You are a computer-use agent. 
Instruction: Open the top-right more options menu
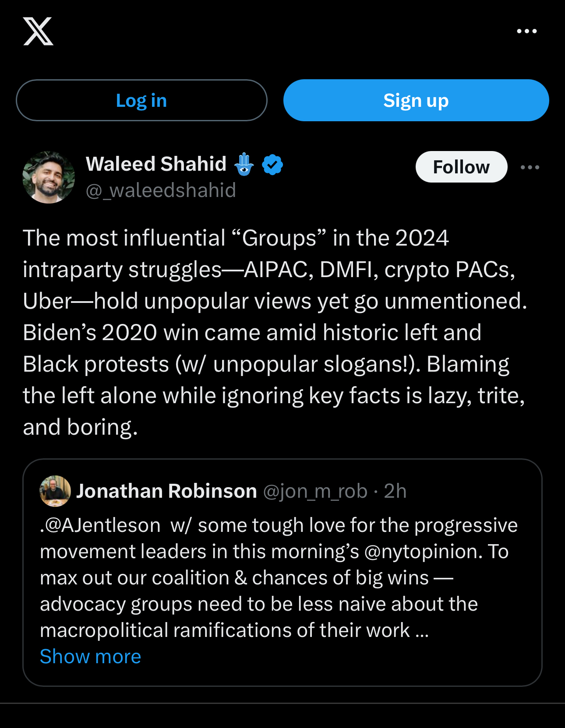coord(526,32)
